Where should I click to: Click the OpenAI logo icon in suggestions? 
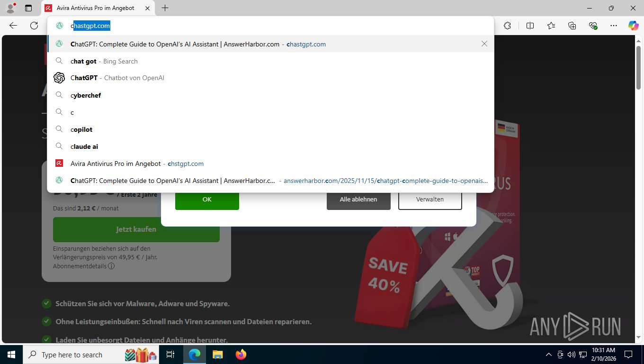(59, 78)
